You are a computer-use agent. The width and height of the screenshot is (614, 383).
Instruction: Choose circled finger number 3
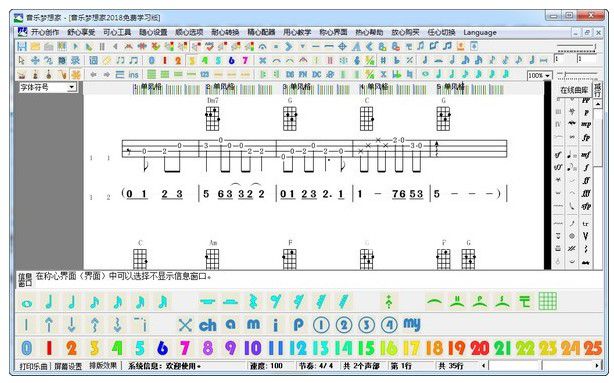[366, 325]
